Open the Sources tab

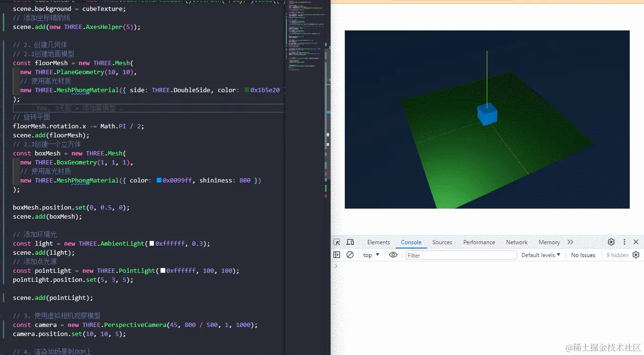(442, 242)
